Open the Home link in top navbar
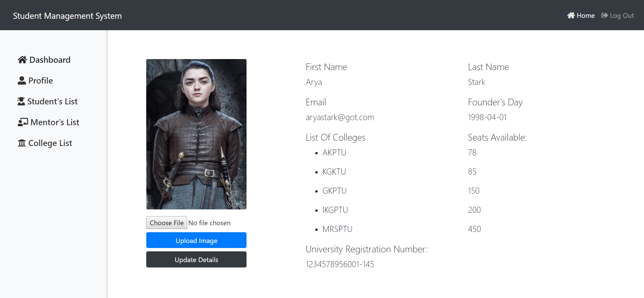The width and height of the screenshot is (644, 298). (x=581, y=15)
